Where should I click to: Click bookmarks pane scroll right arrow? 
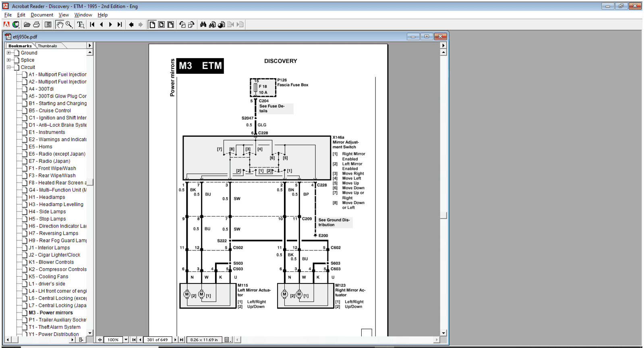[72, 340]
